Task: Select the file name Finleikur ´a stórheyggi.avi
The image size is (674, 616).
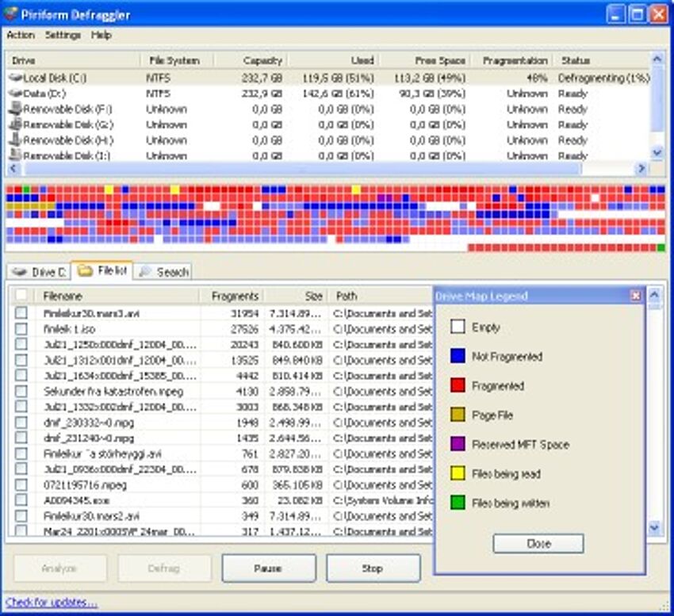Action: click(x=103, y=453)
